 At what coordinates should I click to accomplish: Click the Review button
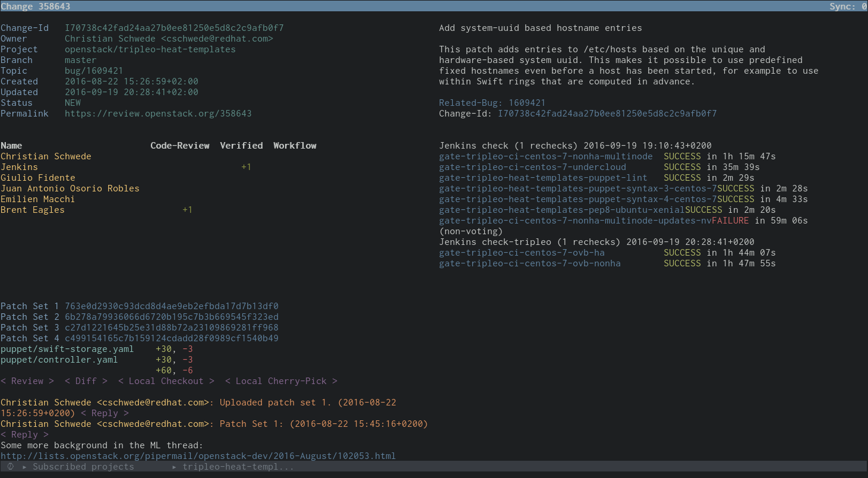point(27,381)
